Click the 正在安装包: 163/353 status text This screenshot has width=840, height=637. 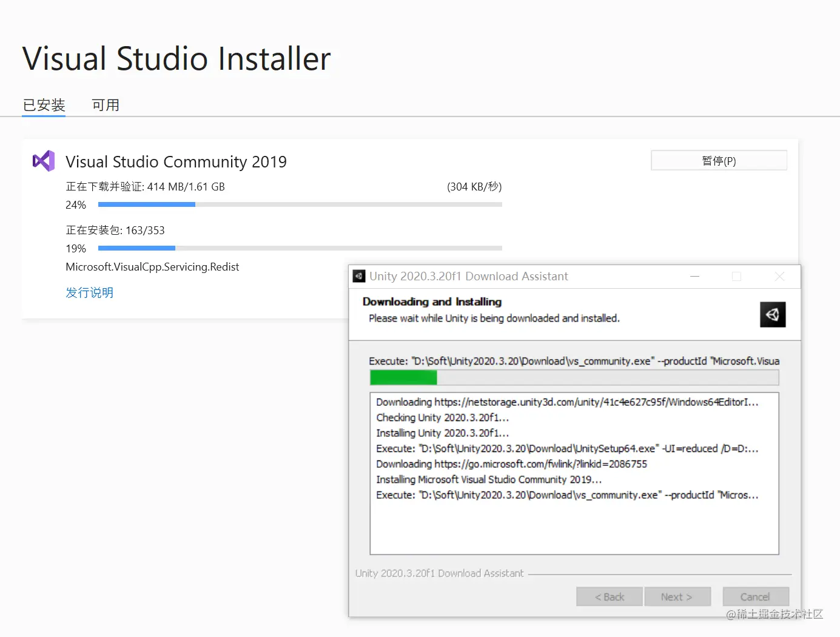[x=115, y=231]
